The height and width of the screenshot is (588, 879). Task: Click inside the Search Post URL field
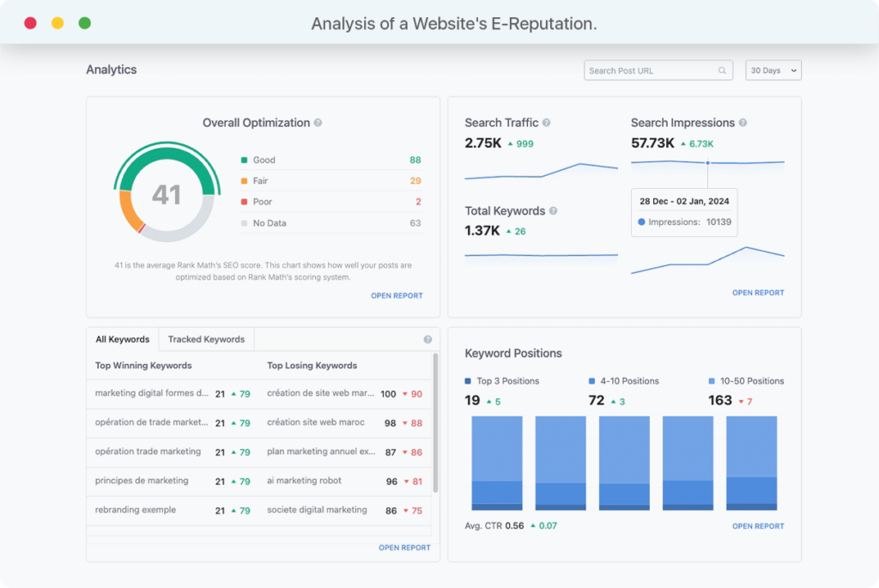pyautogui.click(x=652, y=70)
